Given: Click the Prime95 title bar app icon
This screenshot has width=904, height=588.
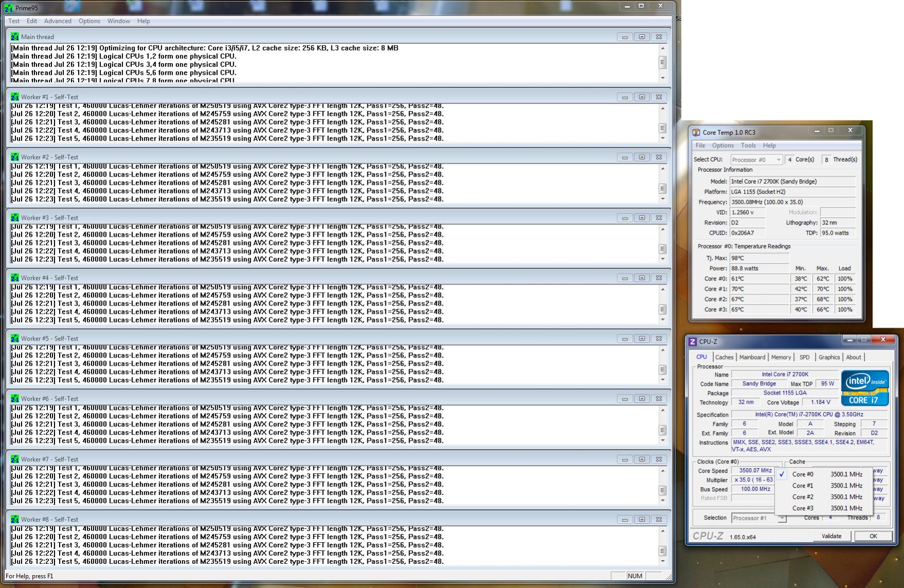Looking at the screenshot, I should click(x=9, y=8).
